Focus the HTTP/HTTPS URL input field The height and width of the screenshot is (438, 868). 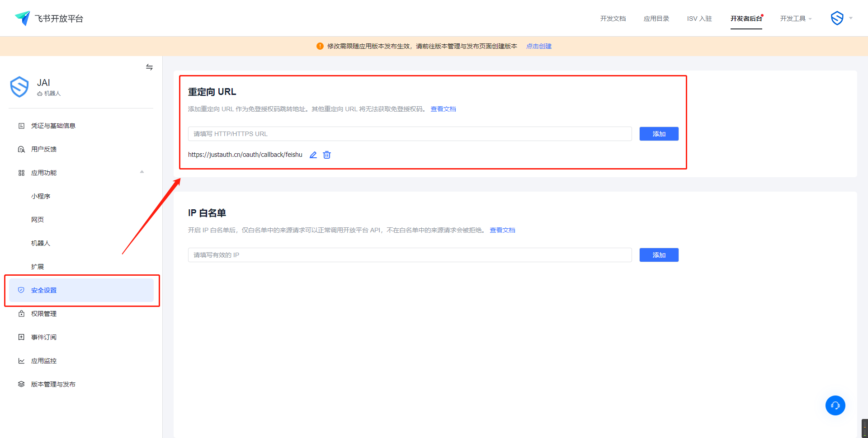(410, 134)
